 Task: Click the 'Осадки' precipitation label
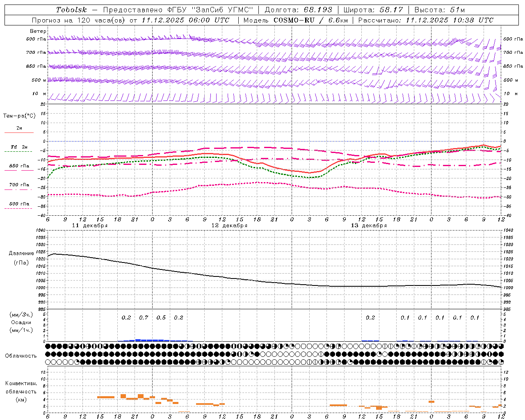click(21, 322)
